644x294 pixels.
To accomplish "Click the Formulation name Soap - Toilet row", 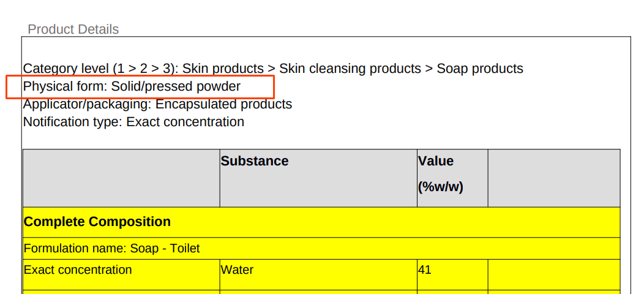I will coord(112,249).
